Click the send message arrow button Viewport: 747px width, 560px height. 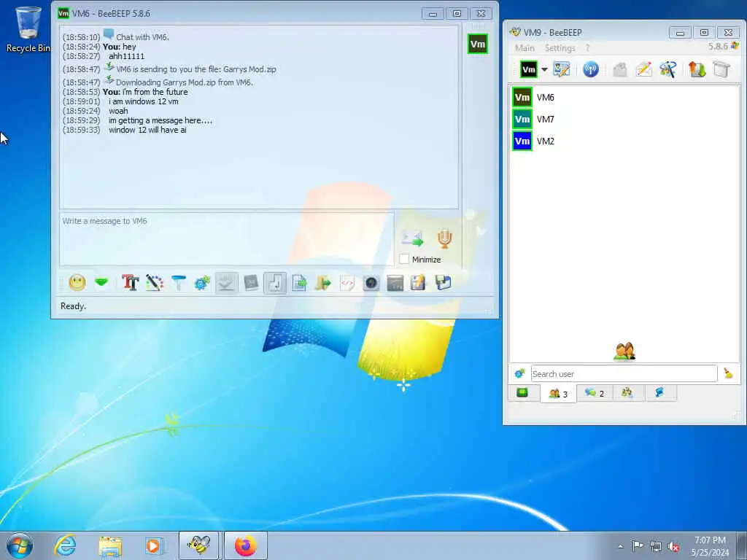412,238
